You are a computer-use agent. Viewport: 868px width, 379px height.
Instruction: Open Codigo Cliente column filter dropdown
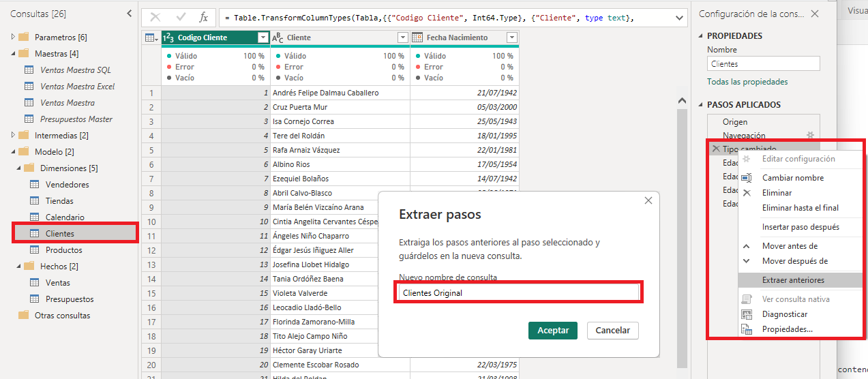tap(263, 38)
